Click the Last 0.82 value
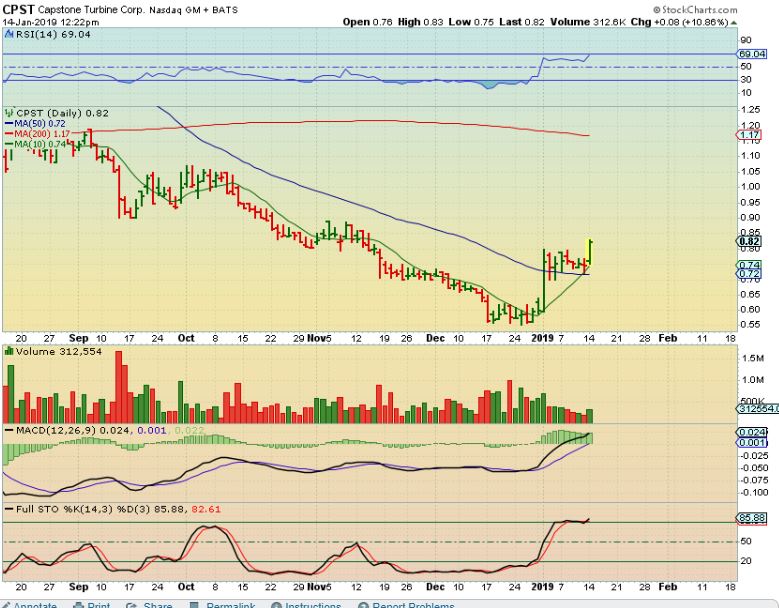The width and height of the screenshot is (779, 608). 522,22
